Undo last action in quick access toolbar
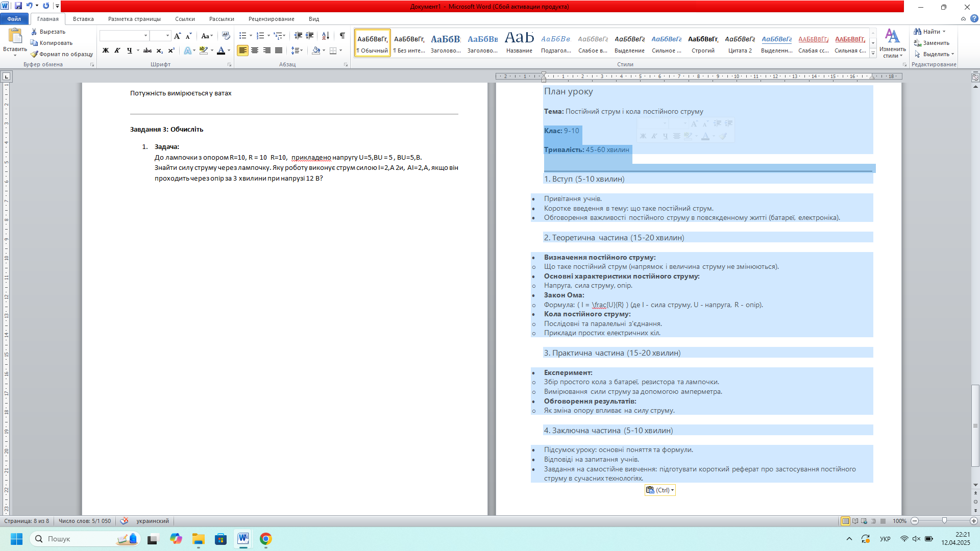980x551 pixels. 29,6
